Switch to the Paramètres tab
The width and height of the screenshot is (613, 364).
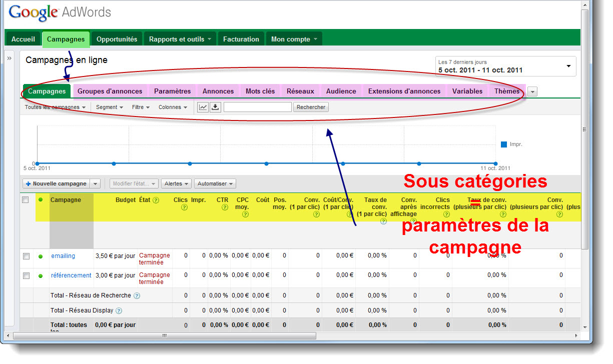click(172, 91)
